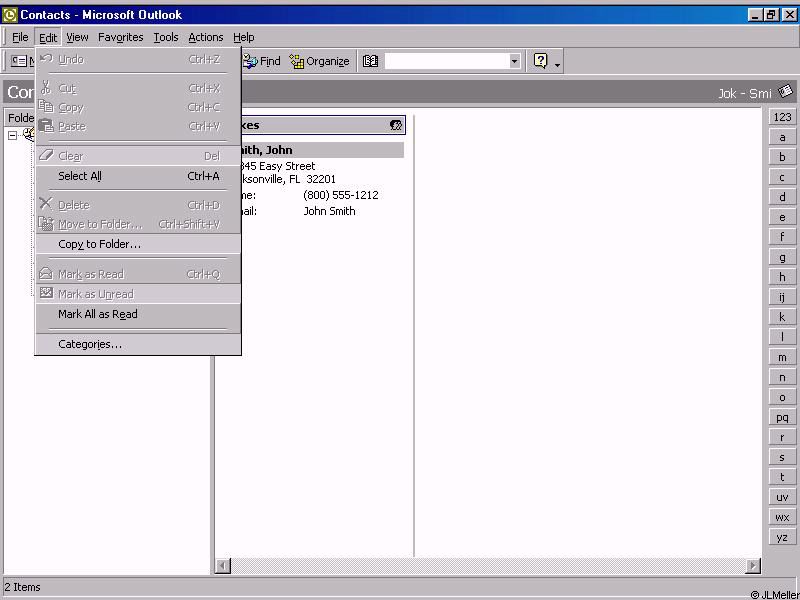Jump to contacts starting with l
This screenshot has width=800, height=600.
tap(782, 337)
